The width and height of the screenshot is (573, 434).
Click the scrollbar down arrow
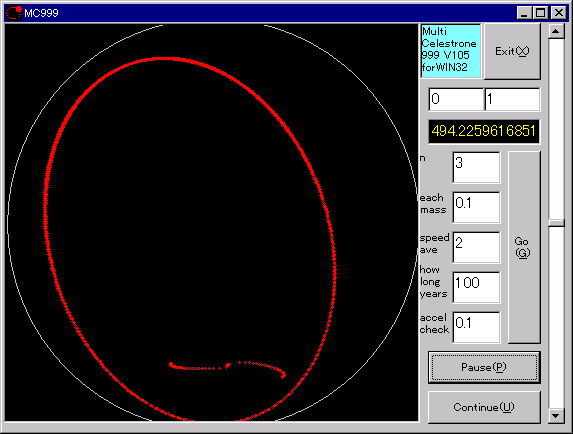click(x=556, y=416)
